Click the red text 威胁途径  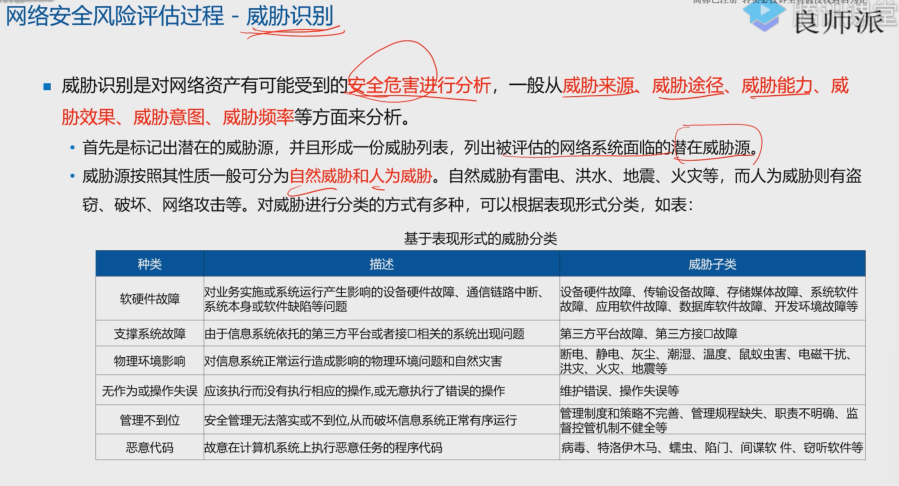(x=687, y=86)
